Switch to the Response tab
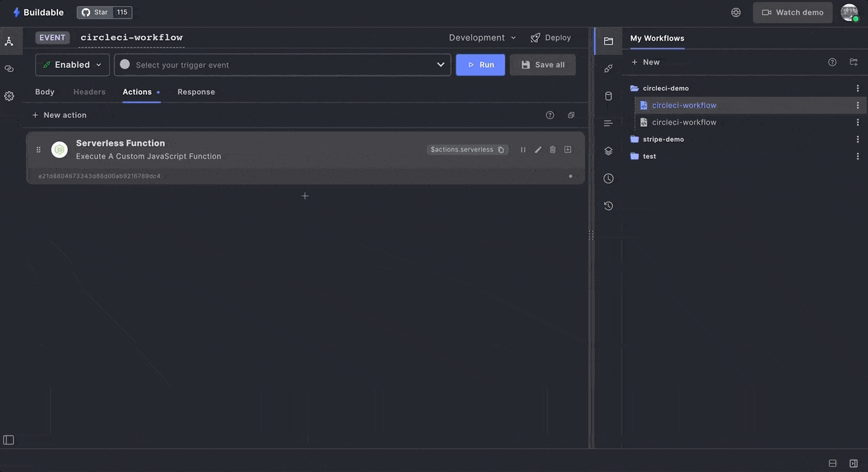The width and height of the screenshot is (868, 472). tap(196, 92)
